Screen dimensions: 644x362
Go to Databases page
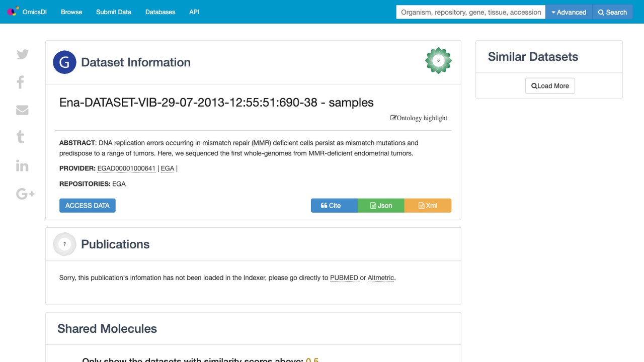click(160, 12)
